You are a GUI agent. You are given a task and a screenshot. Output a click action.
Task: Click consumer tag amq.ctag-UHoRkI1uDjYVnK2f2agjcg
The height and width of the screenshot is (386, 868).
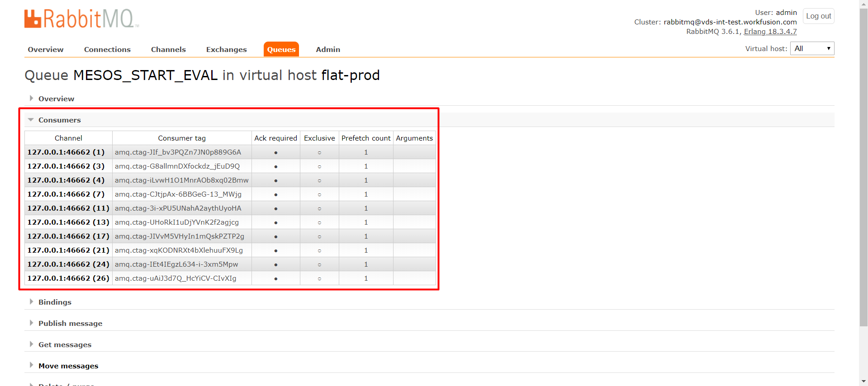177,222
